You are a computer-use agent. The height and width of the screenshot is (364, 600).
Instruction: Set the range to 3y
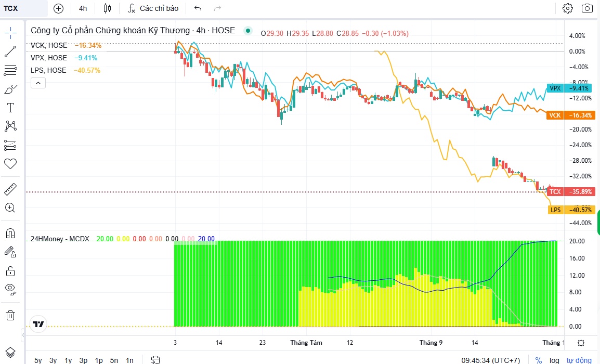53,360
